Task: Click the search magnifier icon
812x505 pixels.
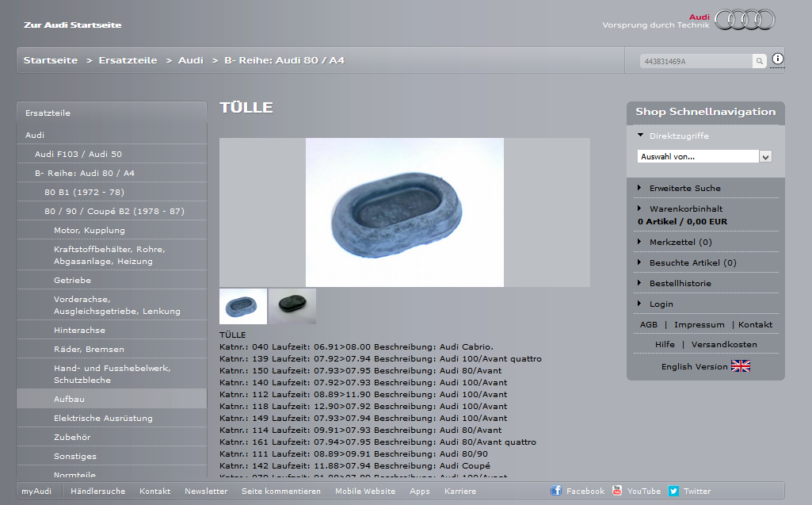Action: [759, 61]
